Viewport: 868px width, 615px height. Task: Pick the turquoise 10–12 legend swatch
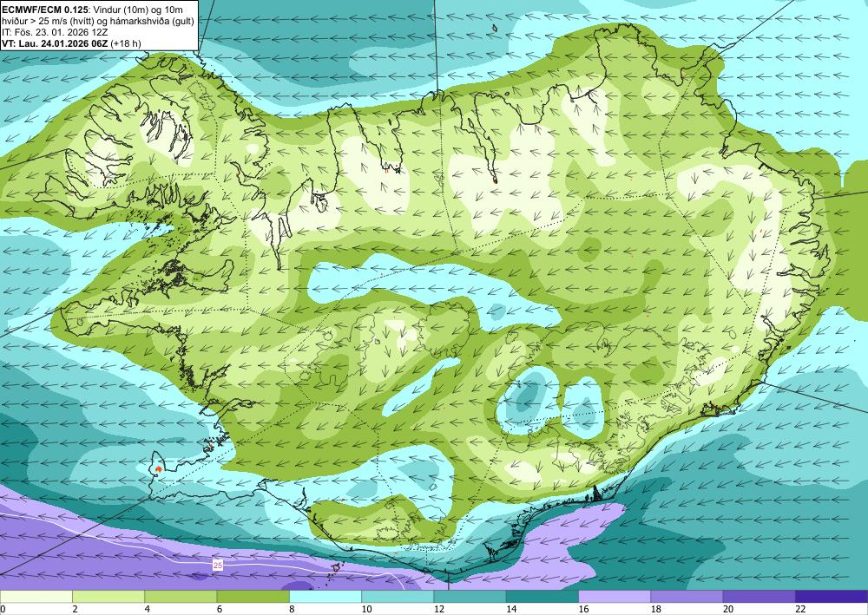point(398,597)
